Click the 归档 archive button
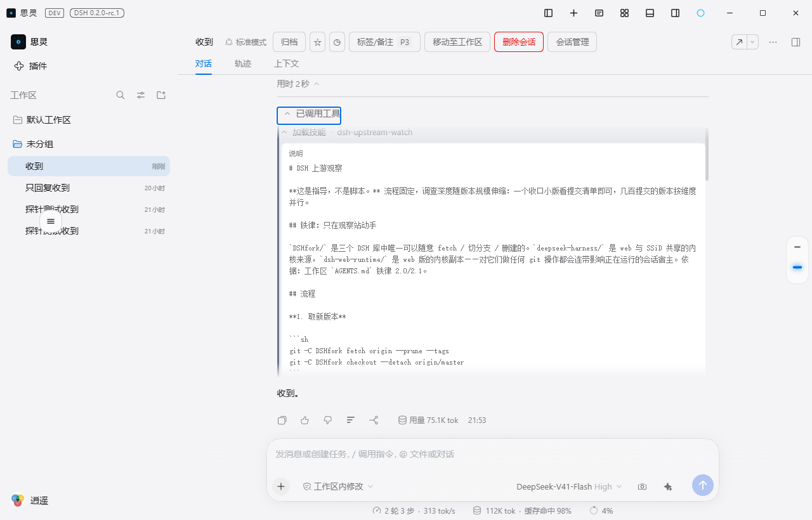Screen dimensions: 812x520 point(289,42)
